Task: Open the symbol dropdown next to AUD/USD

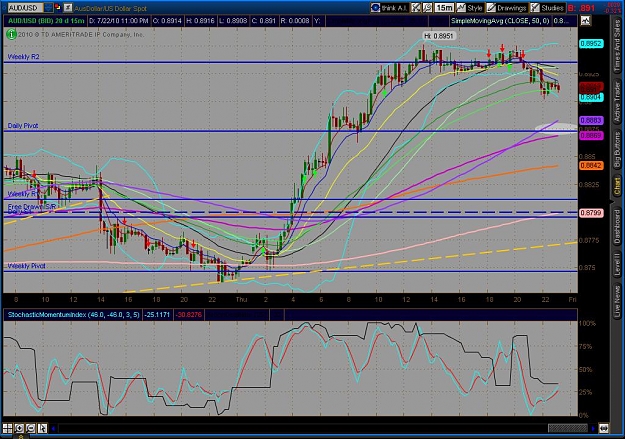Action: (48, 7)
